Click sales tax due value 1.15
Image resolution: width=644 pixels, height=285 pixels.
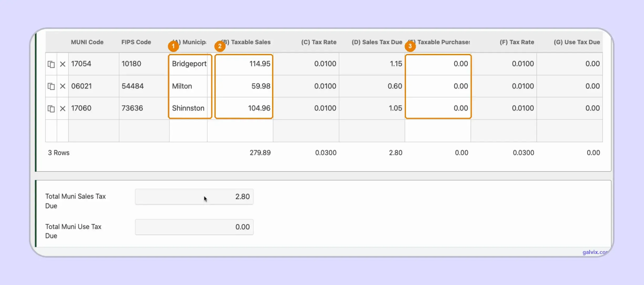coord(372,64)
